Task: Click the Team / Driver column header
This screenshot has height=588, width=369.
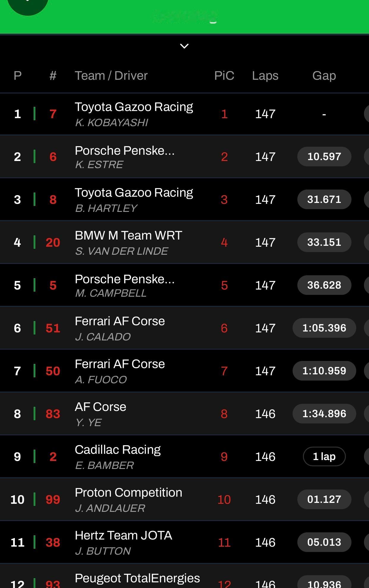Action: (111, 76)
